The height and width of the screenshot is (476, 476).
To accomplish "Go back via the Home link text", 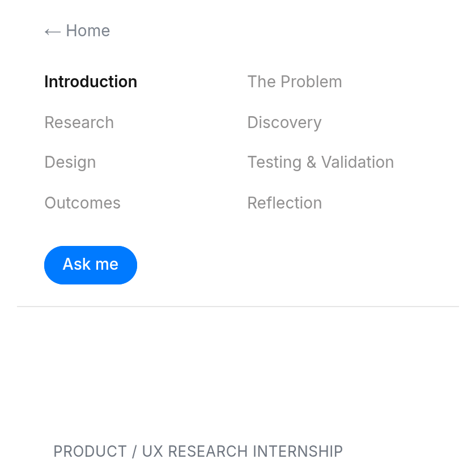I will [88, 31].
